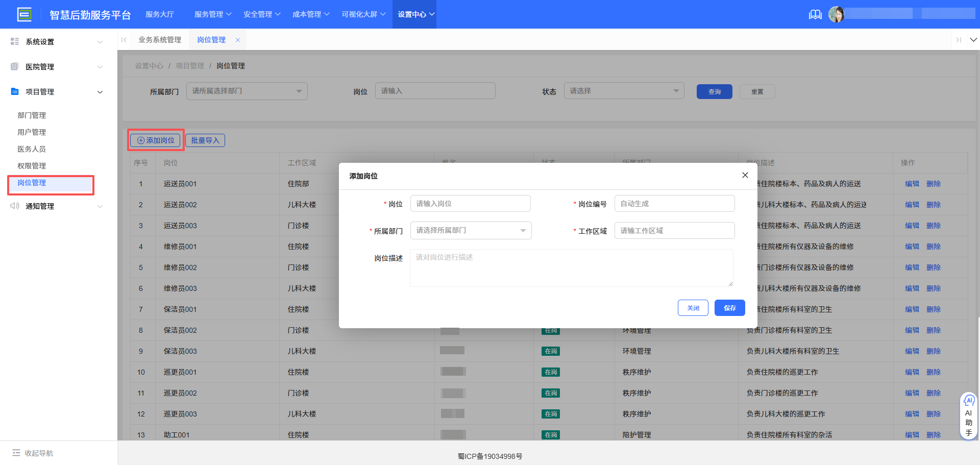Click the 保存 button
The image size is (980, 465).
tap(729, 308)
